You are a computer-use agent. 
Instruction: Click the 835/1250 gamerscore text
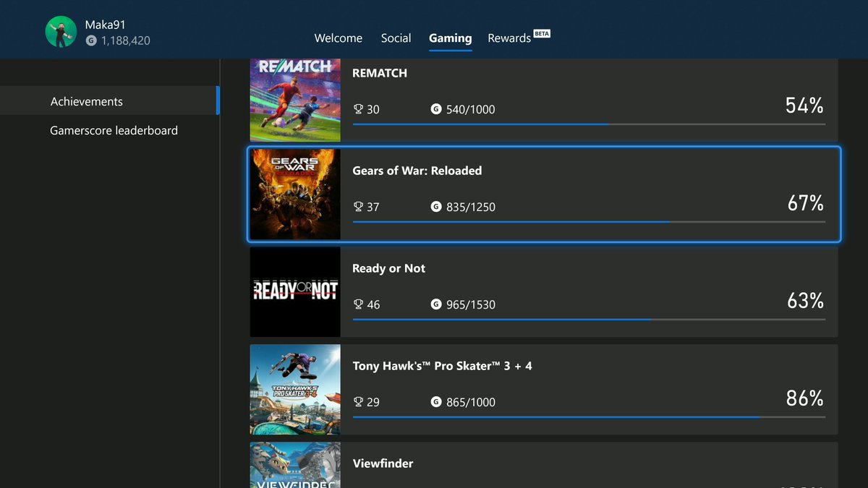tap(471, 207)
